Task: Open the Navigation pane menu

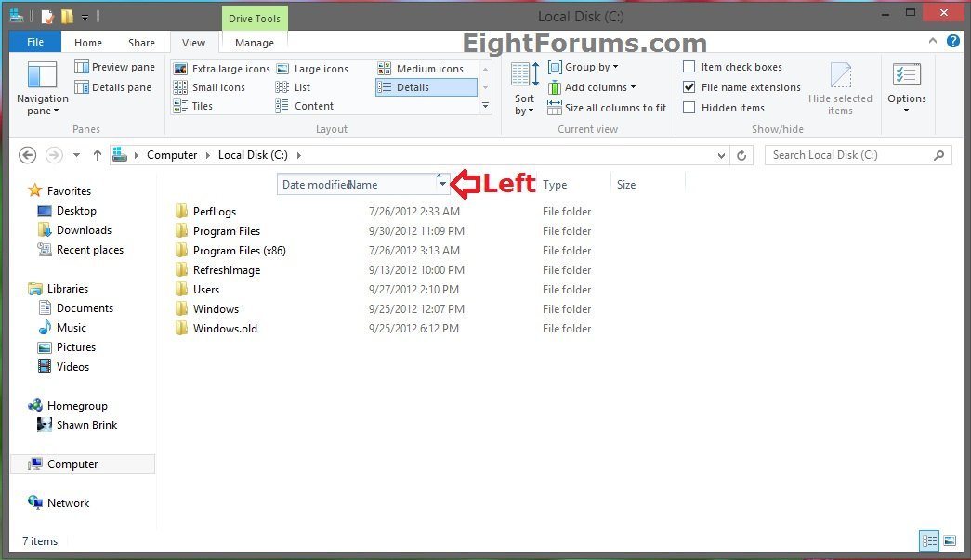Action: (42, 89)
